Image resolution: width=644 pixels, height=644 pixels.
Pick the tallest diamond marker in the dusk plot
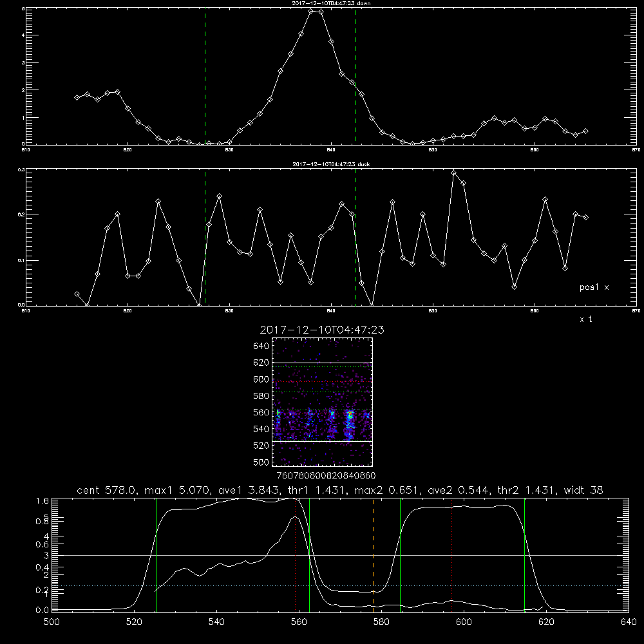pyautogui.click(x=453, y=173)
